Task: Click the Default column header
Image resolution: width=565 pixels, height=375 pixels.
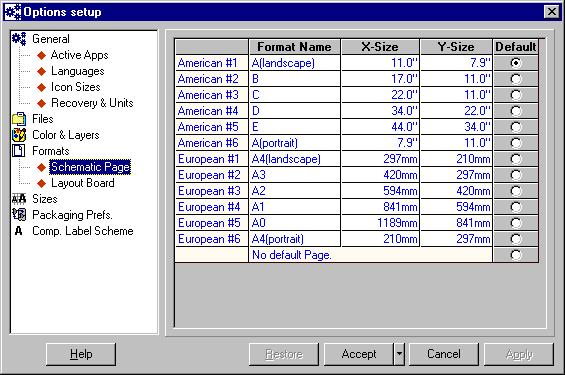Action: [x=516, y=47]
